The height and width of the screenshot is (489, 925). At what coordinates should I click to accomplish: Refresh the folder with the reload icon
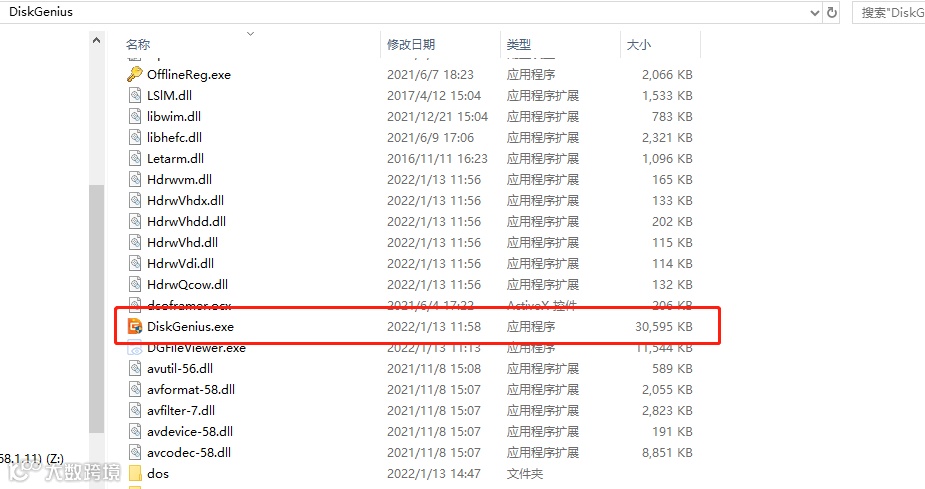click(x=832, y=12)
